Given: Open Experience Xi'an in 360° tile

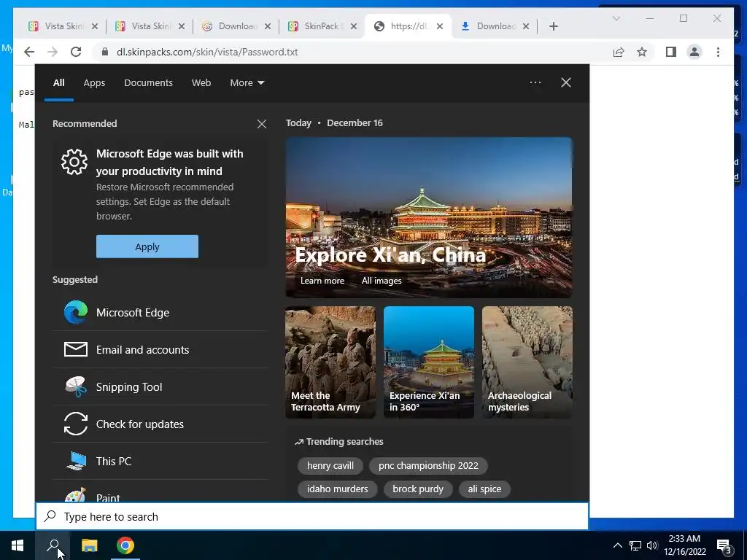Looking at the screenshot, I should click(429, 362).
